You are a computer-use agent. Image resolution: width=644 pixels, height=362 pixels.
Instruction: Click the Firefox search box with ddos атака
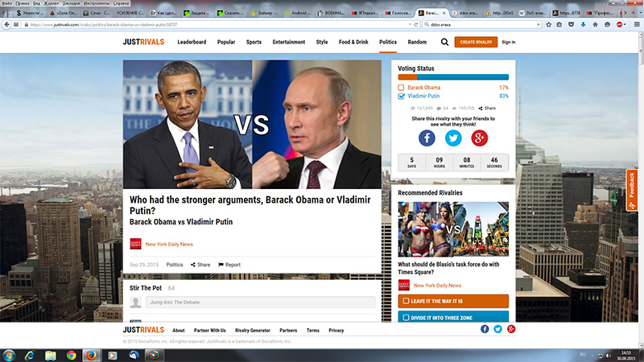(482, 25)
